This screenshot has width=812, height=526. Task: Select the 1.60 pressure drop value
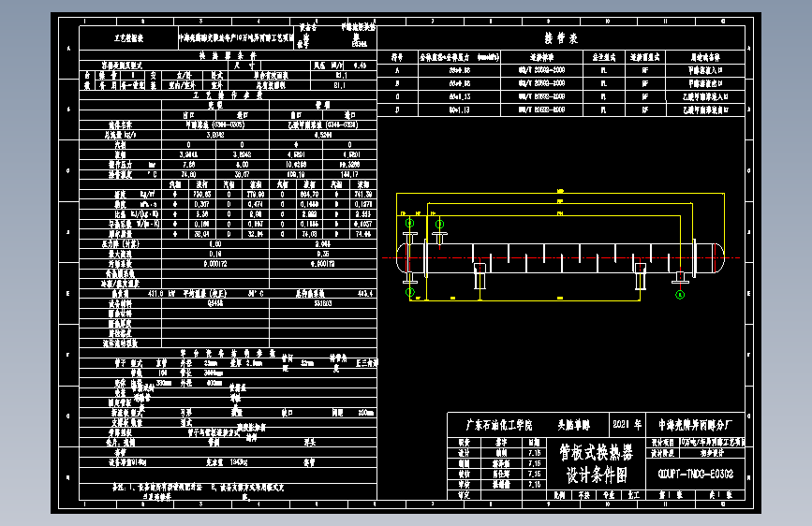[x=214, y=244]
